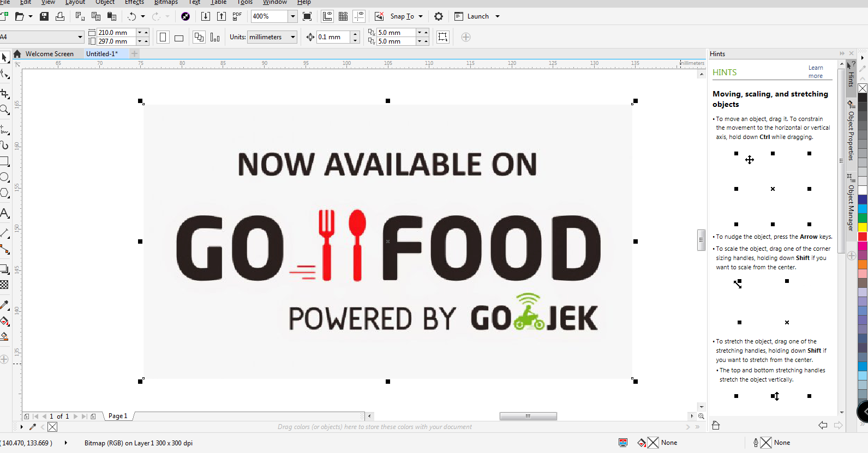
Task: Pick the yellow swatch in color palette
Action: pos(863,227)
